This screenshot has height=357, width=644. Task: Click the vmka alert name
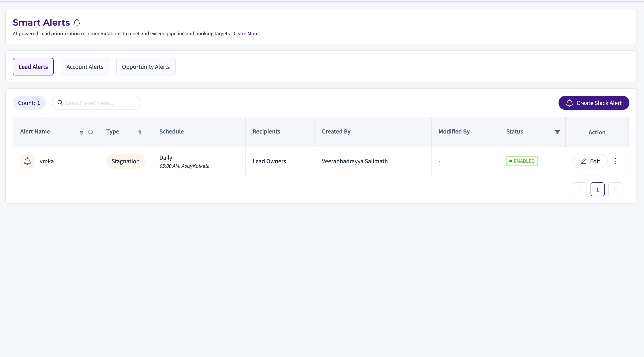tap(47, 161)
